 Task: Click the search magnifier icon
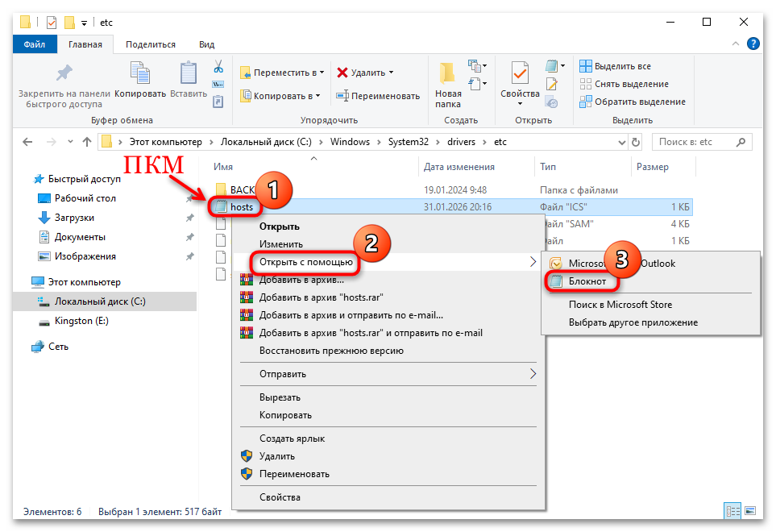741,142
